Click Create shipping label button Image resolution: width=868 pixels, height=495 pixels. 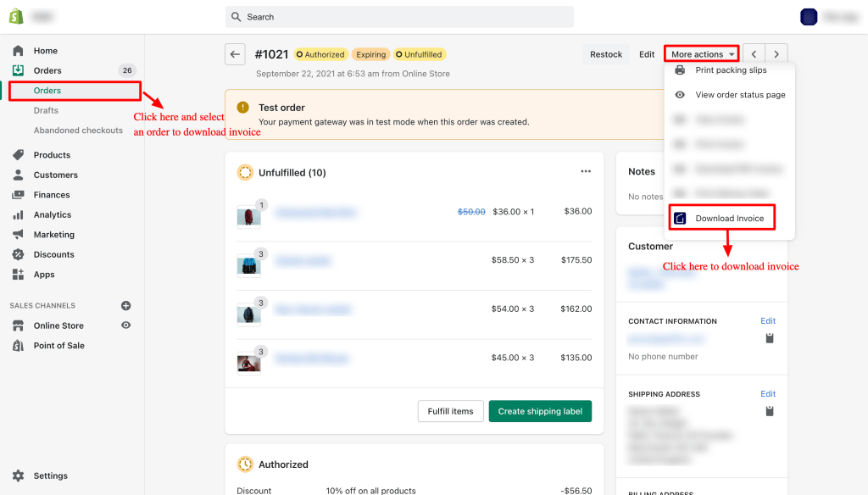540,411
